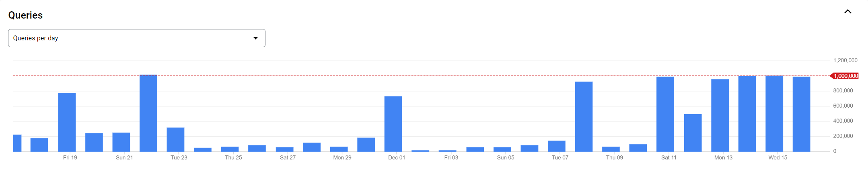Screen dimensions: 868x169
Task: Click the bar for Thu 25
Action: [230, 149]
